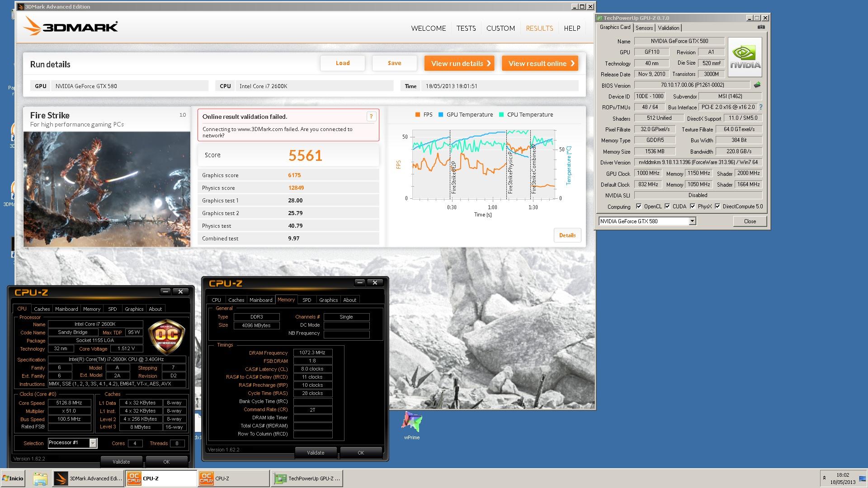The height and width of the screenshot is (488, 868).
Task: Open the TESTS tab in 3DMark
Action: point(466,28)
